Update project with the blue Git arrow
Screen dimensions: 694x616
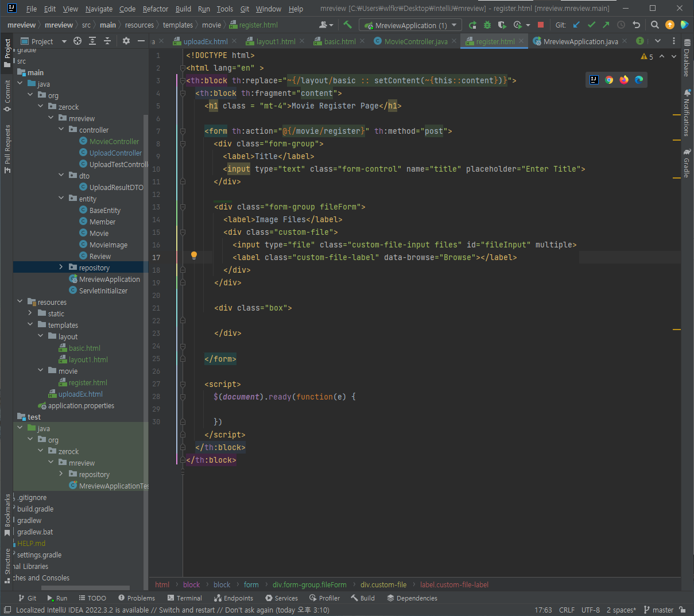pyautogui.click(x=577, y=25)
